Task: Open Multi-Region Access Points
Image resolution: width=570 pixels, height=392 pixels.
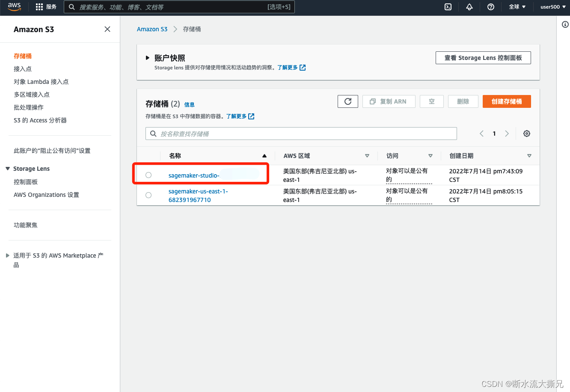Action: pyautogui.click(x=32, y=95)
